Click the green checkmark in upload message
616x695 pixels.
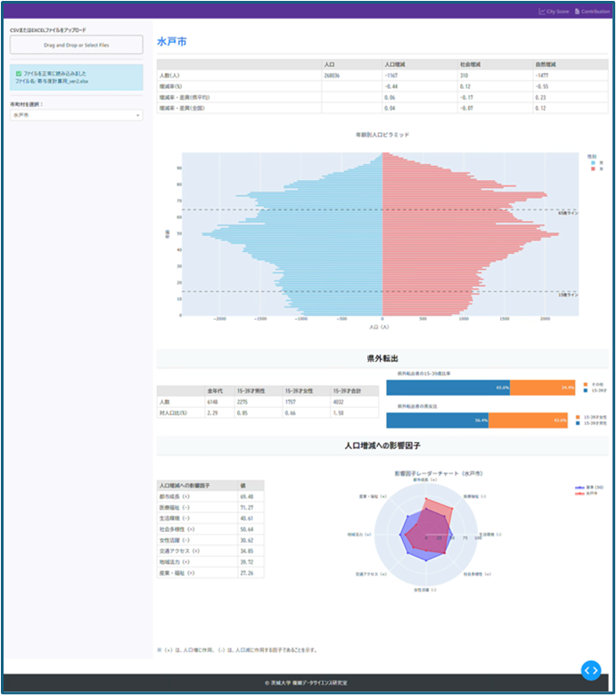pyautogui.click(x=19, y=73)
